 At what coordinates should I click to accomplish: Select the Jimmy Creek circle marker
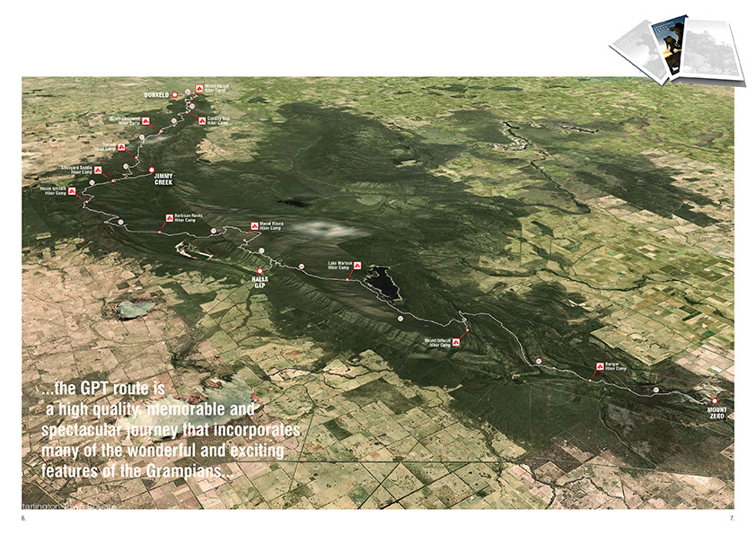click(x=151, y=170)
